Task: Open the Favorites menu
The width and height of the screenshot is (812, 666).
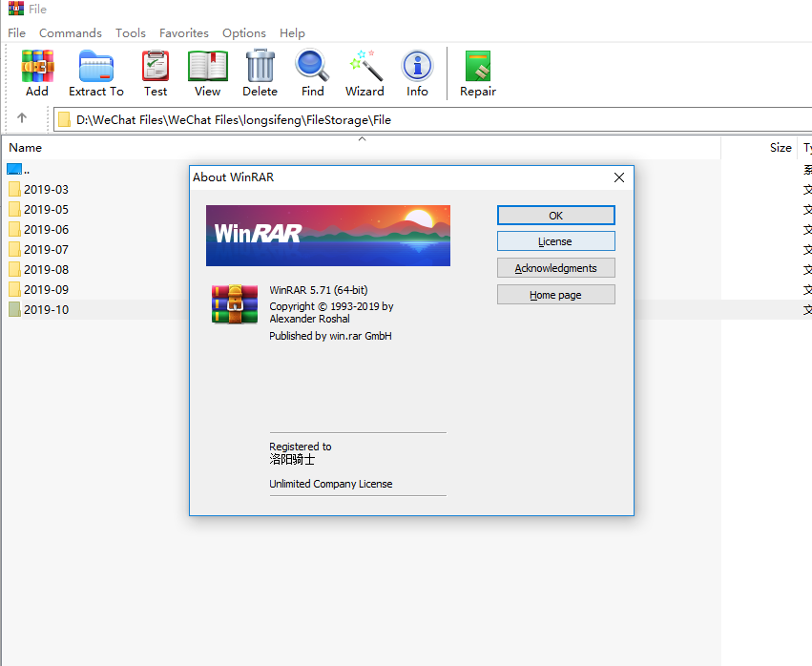Action: (x=183, y=32)
